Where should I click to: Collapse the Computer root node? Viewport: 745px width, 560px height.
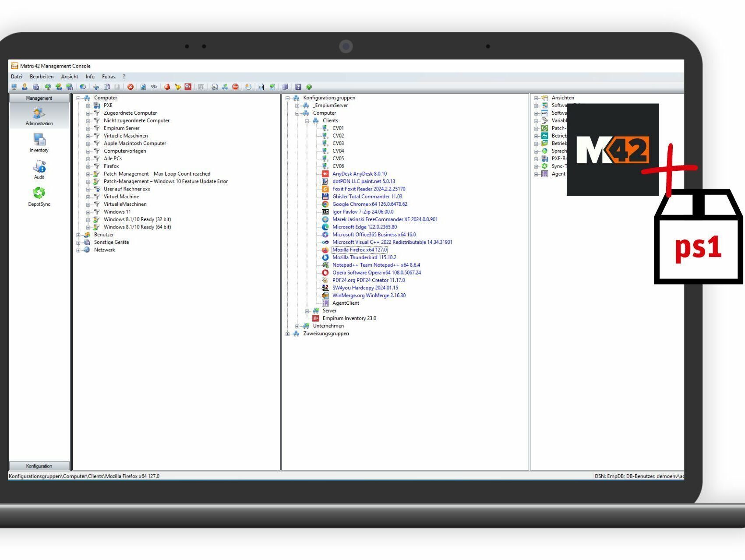(x=78, y=98)
